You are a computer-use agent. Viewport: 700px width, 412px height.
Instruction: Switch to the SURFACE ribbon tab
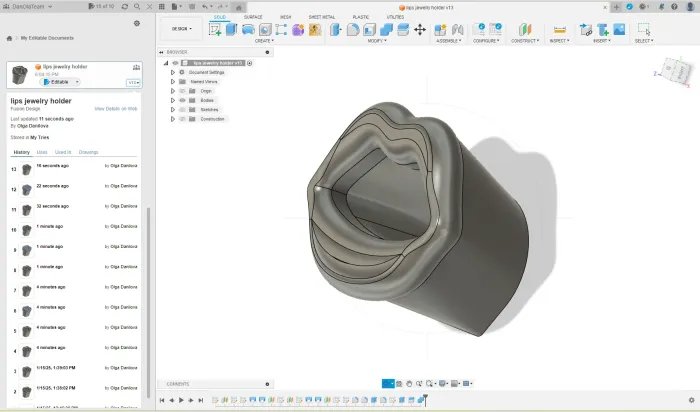click(253, 17)
